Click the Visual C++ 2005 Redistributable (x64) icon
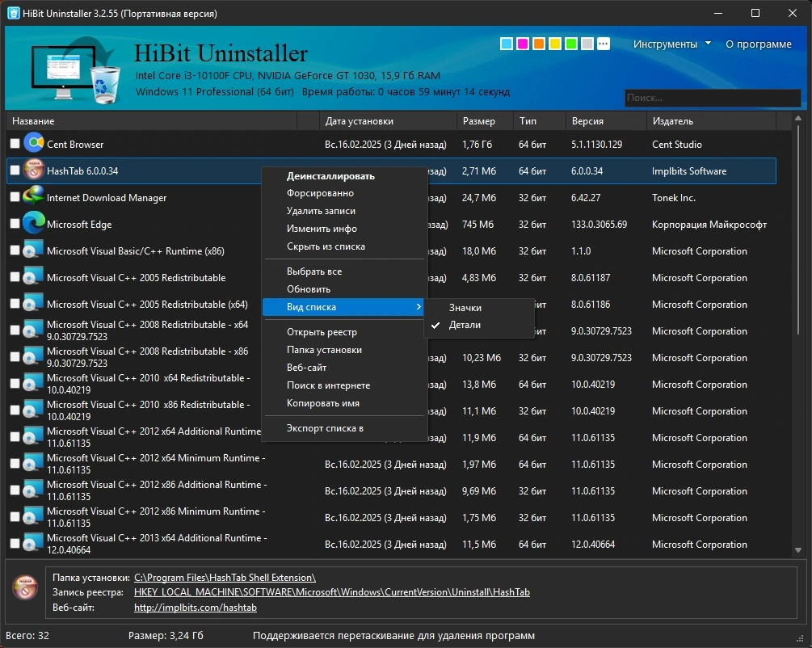Screen dimensions: 812x648 [x=34, y=304]
